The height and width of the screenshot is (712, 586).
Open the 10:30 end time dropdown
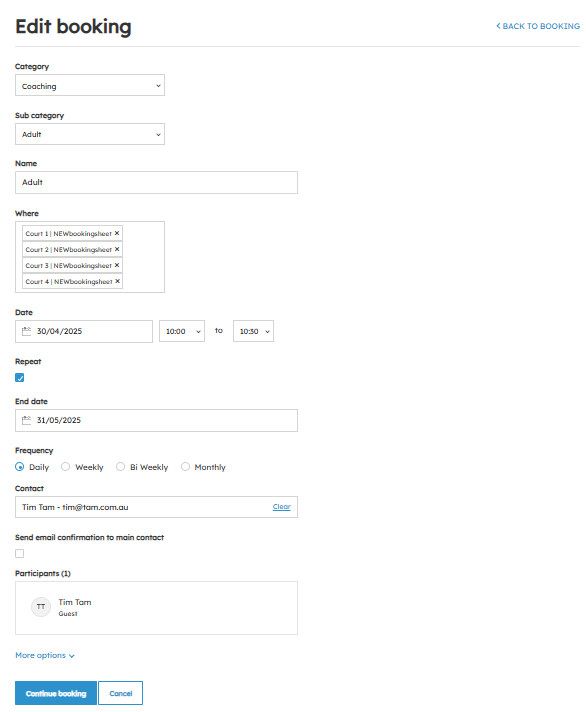pyautogui.click(x=253, y=331)
